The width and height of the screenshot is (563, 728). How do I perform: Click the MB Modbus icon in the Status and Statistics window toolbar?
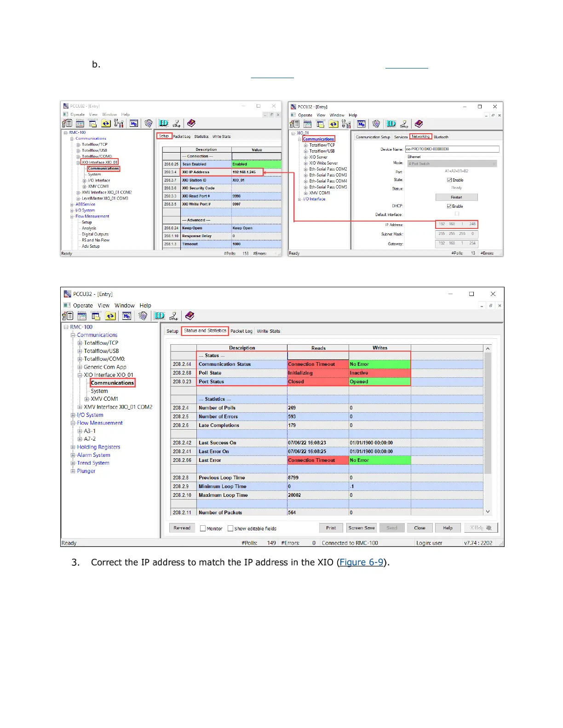tap(127, 316)
